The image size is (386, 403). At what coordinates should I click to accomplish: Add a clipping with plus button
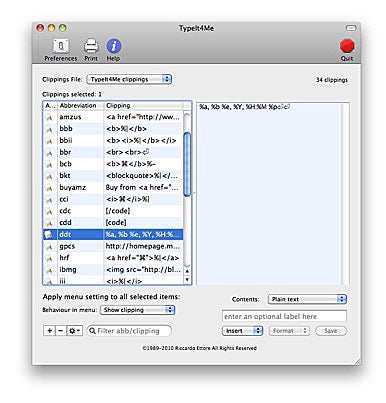[49, 331]
